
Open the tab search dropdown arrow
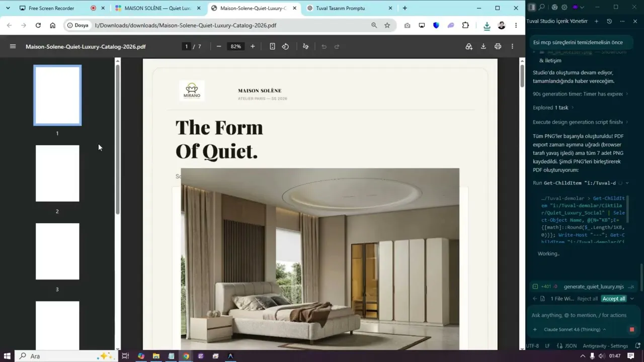8,8
